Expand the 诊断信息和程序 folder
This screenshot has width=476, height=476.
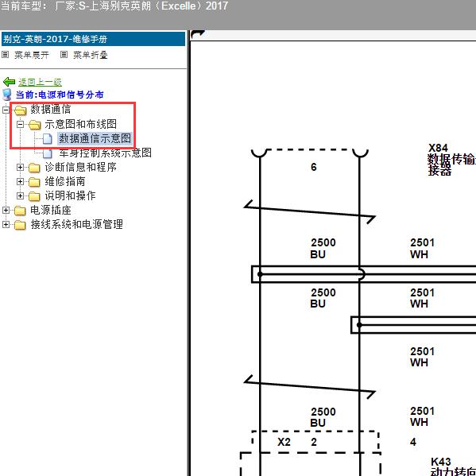pyautogui.click(x=20, y=167)
